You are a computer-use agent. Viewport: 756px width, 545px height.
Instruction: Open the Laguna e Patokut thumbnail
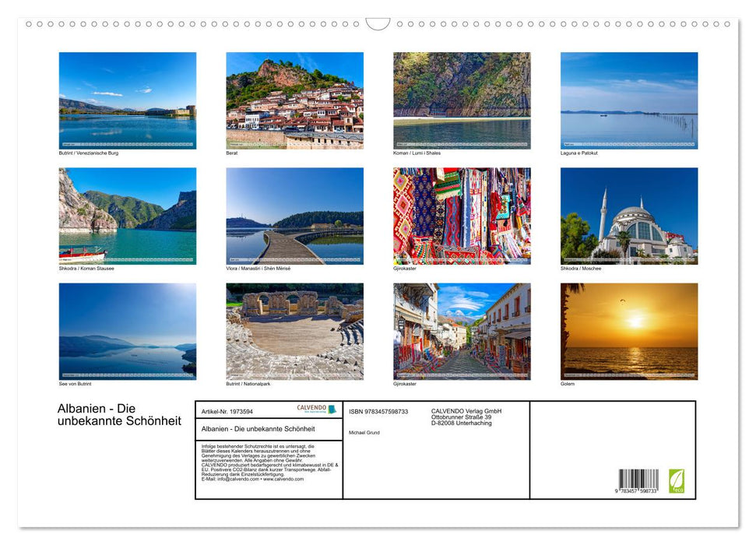point(628,100)
